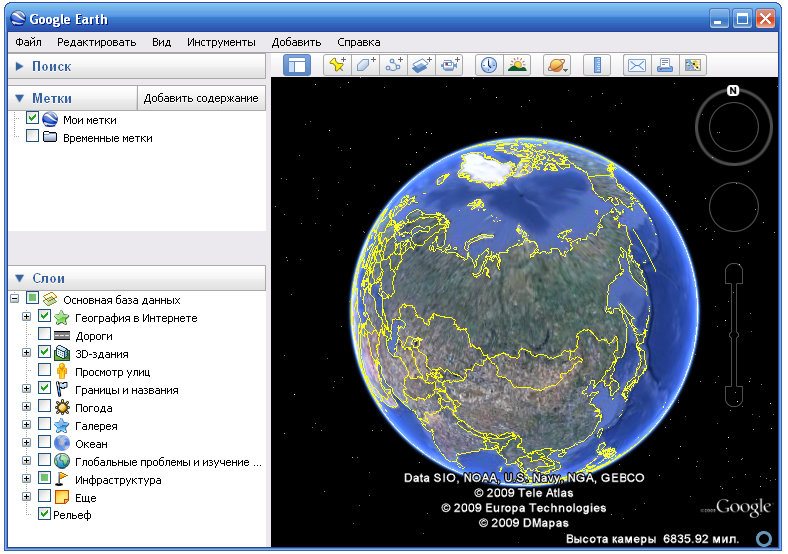Click the Основная база данных layer icon
This screenshot has height=554, width=788.
point(50,299)
